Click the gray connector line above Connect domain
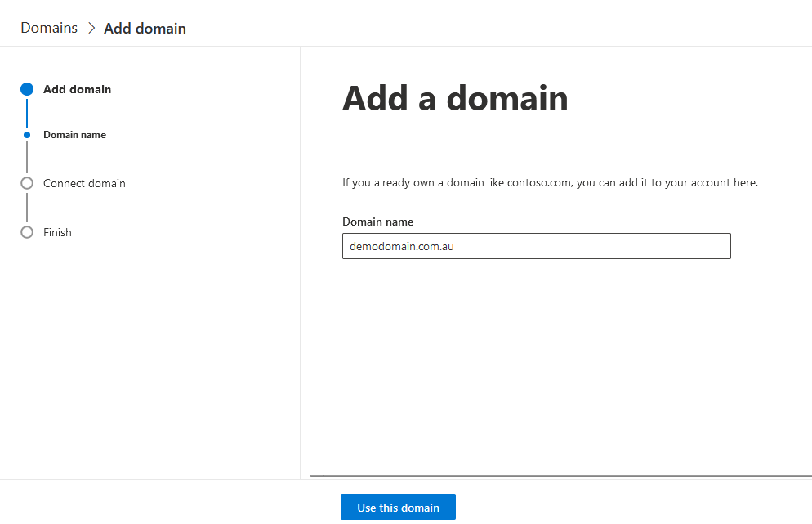 pos(27,157)
